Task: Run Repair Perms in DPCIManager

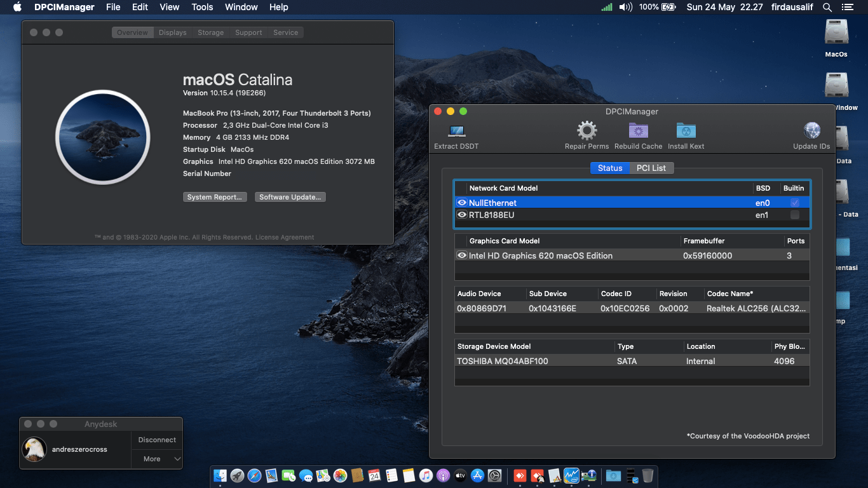Action: coord(587,132)
